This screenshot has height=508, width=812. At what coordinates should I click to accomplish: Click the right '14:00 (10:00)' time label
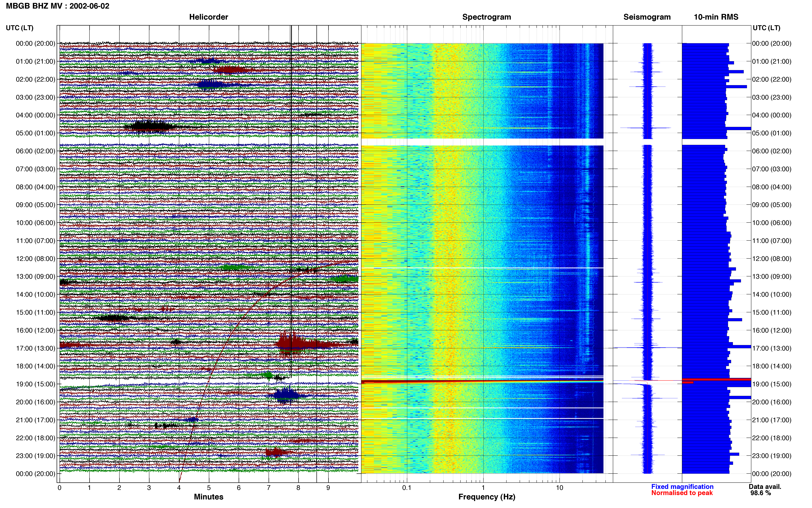(772, 295)
